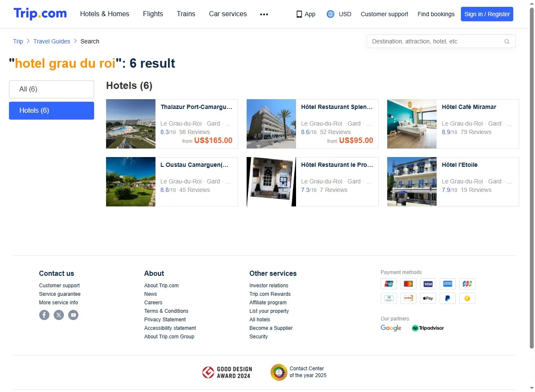The image size is (535, 392).
Task: Click the US$165.00 price
Action: tap(213, 140)
